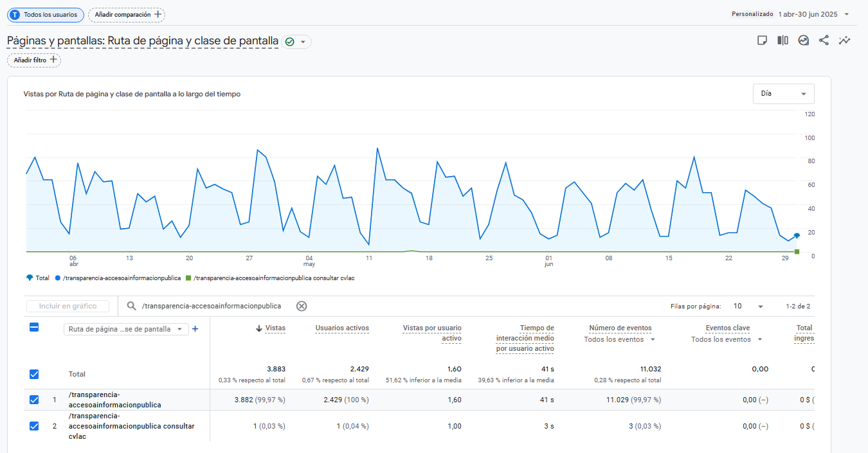Clear the search field with X icon
The width and height of the screenshot is (868, 453).
tap(302, 306)
